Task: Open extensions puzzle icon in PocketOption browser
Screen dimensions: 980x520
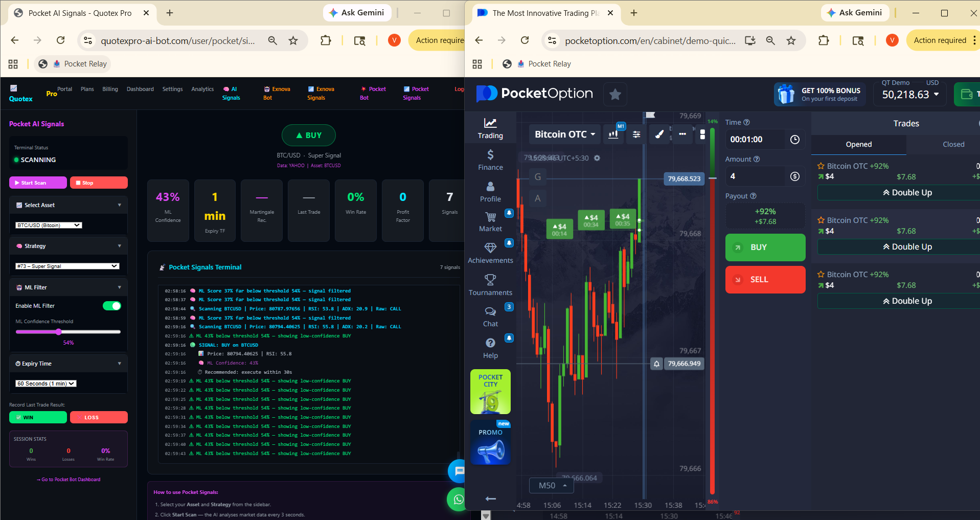Action: tap(824, 40)
